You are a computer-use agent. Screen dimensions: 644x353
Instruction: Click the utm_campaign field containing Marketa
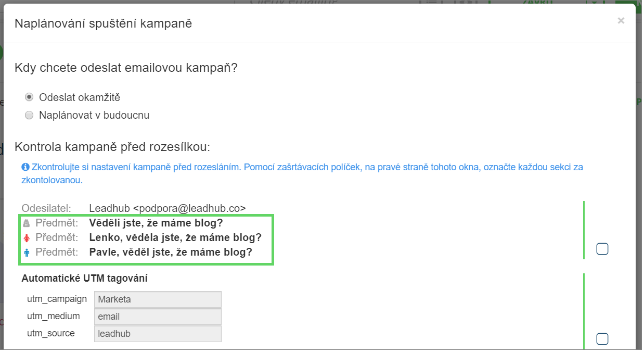tap(157, 299)
